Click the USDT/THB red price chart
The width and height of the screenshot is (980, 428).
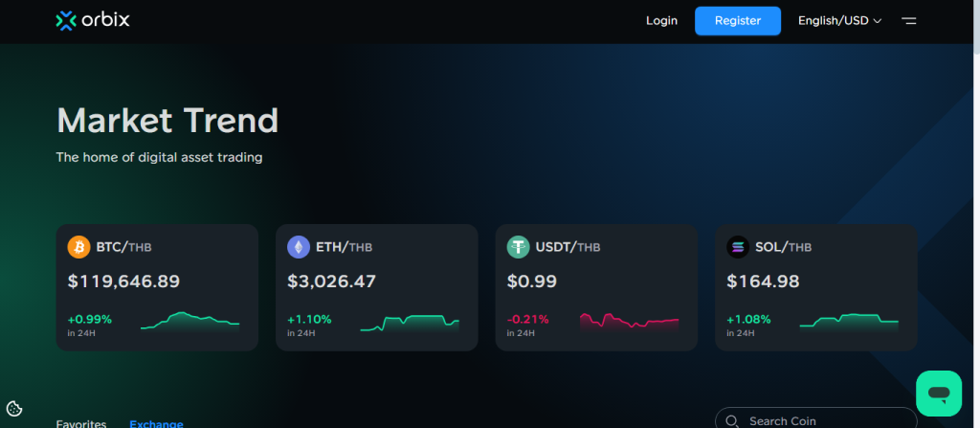pyautogui.click(x=629, y=322)
